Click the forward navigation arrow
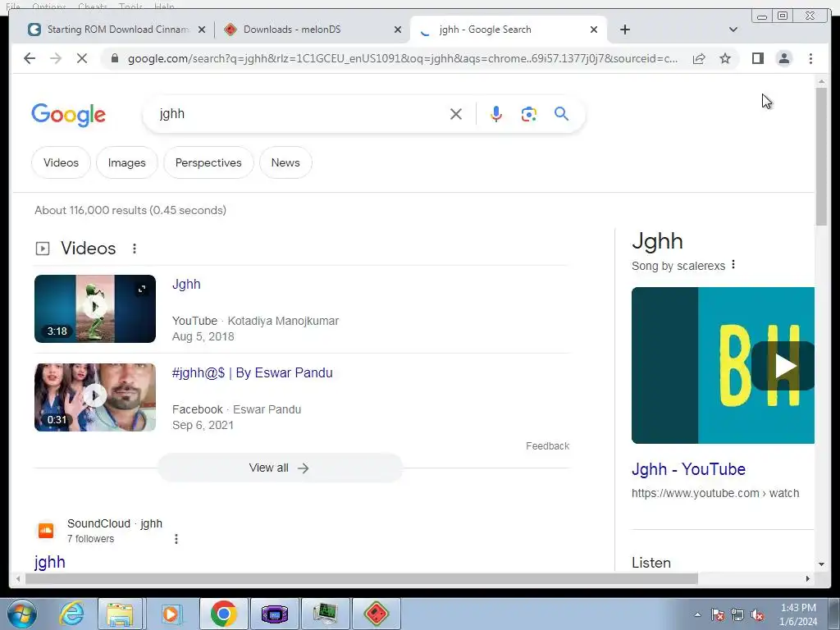Viewport: 840px width, 630px height. [56, 58]
